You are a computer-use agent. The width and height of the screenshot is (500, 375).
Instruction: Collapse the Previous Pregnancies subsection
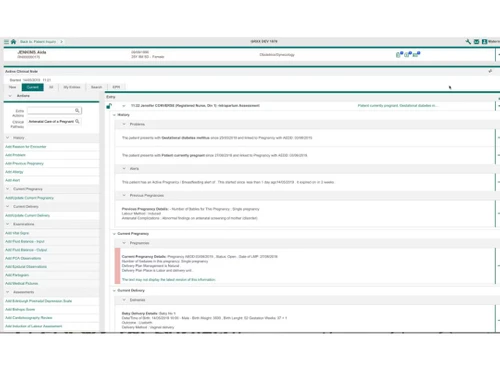tap(124, 195)
